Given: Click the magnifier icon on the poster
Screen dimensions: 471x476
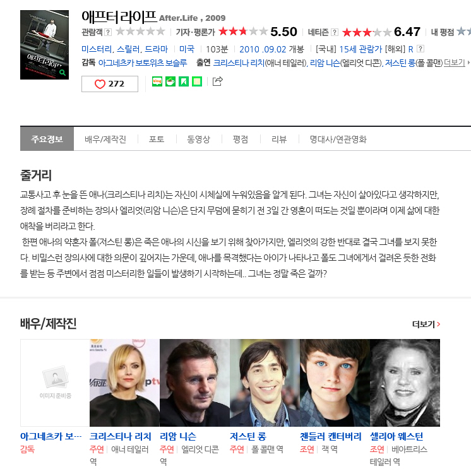Looking at the screenshot, I should coord(63,73).
